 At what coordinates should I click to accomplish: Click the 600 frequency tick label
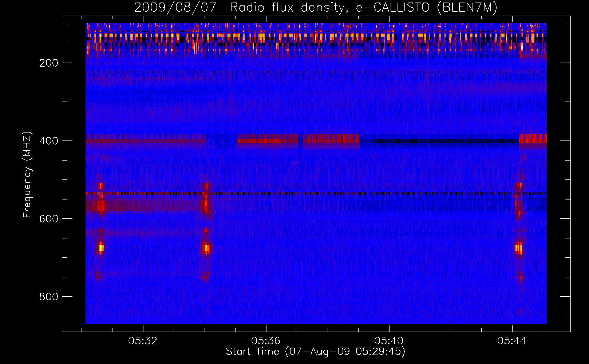(x=49, y=219)
